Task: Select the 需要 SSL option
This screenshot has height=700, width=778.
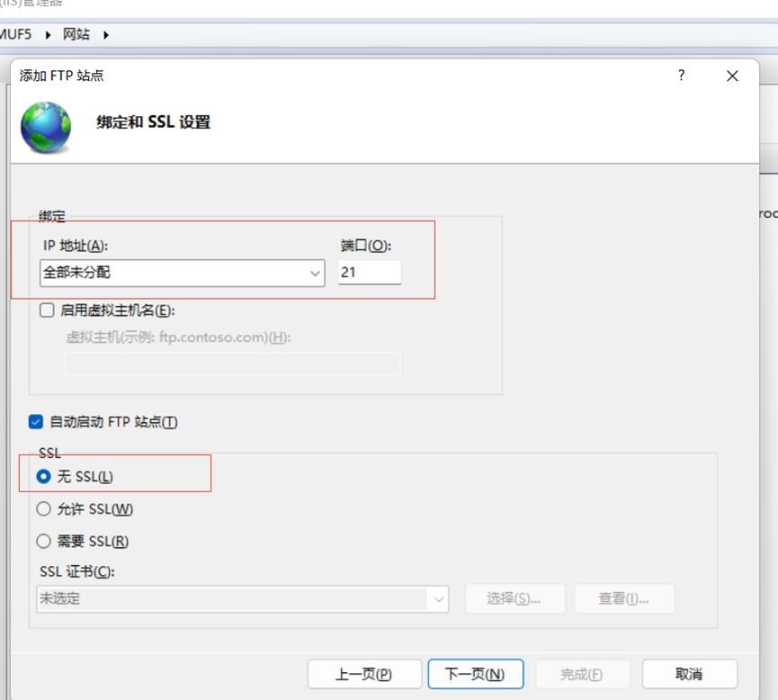Action: click(43, 541)
